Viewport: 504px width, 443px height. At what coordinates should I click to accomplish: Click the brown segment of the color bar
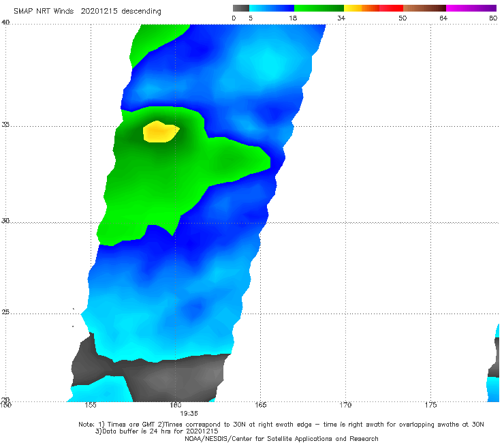coord(424,8)
